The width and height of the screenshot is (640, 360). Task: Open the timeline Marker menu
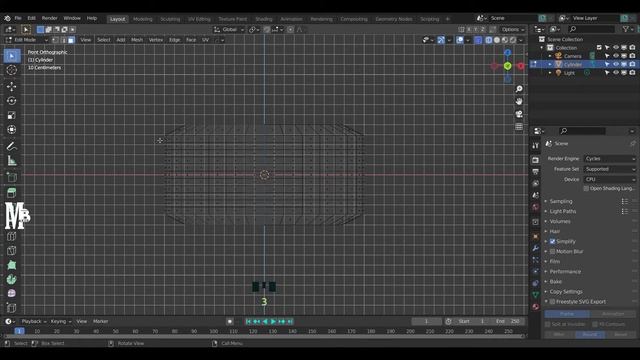point(100,322)
